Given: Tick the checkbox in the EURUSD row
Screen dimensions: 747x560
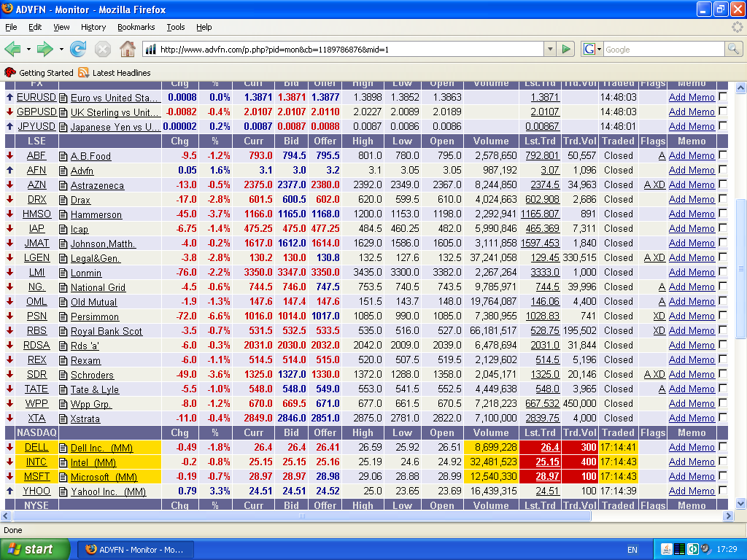Looking at the screenshot, I should point(722,97).
